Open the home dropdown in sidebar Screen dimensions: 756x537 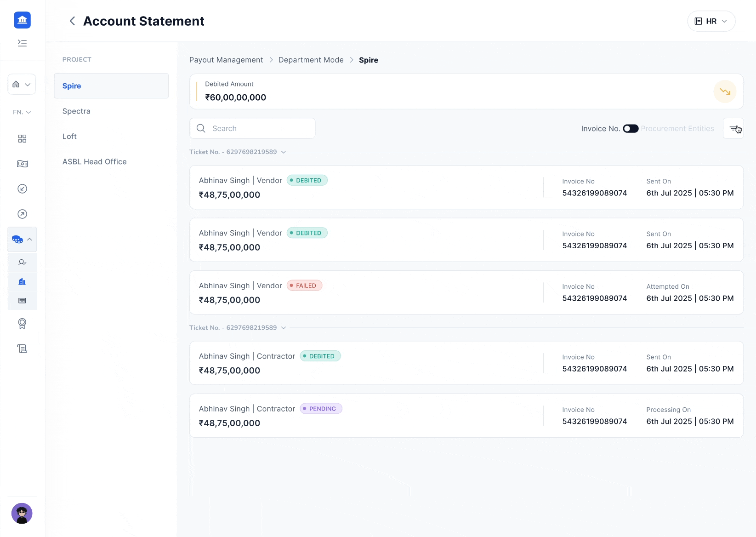click(22, 84)
